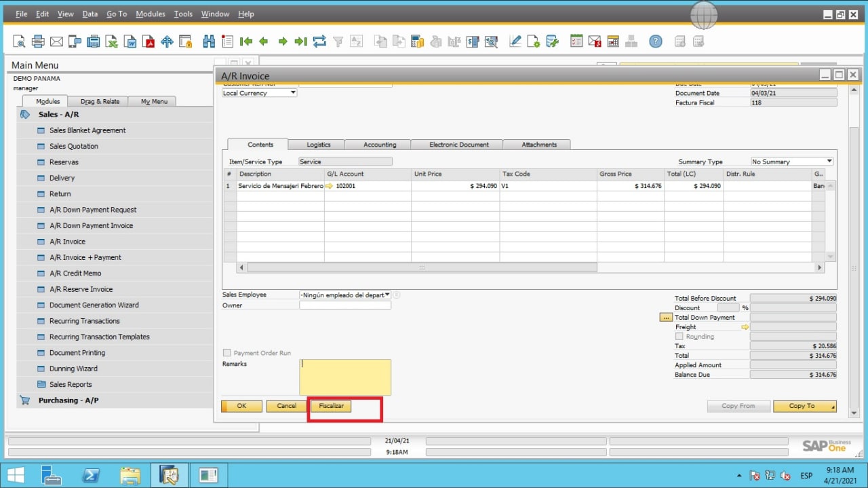This screenshot has width=868, height=488.
Task: Click Total Down Payment ellipsis button
Action: (x=666, y=318)
